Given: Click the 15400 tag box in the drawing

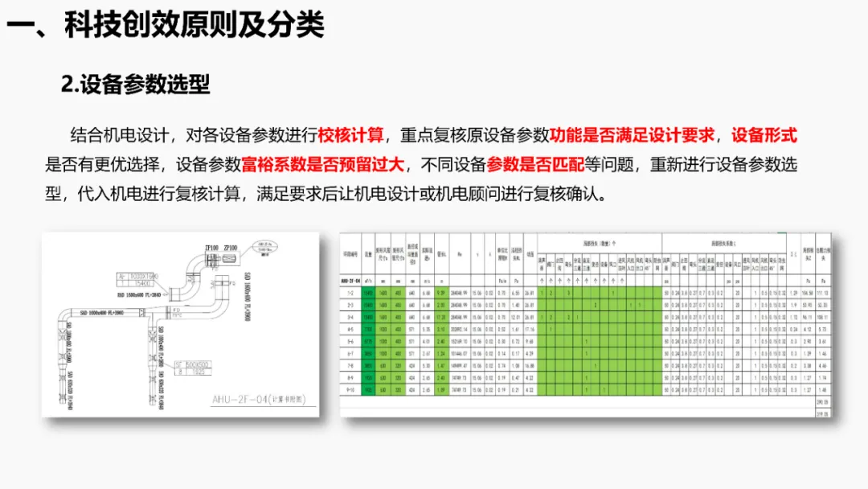Looking at the screenshot, I should (138, 279).
